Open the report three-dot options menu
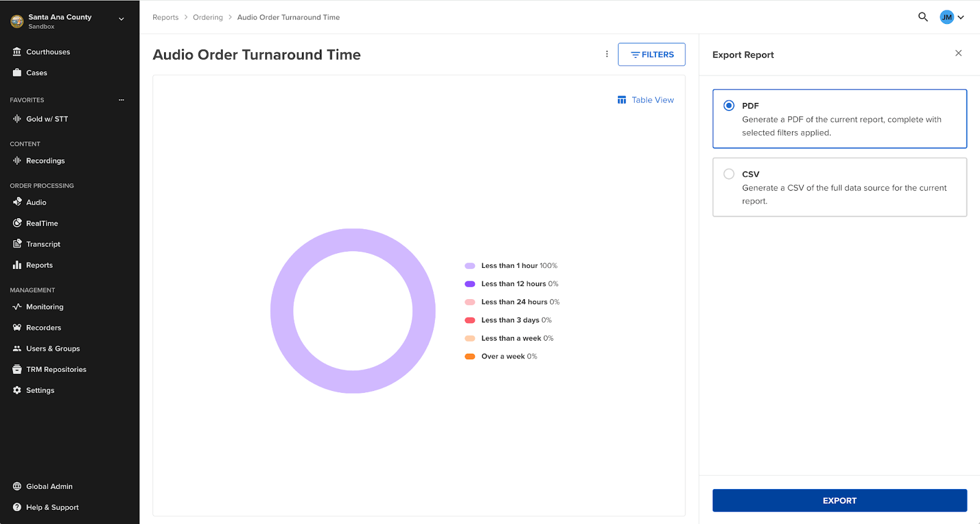This screenshot has width=980, height=524. pos(607,54)
